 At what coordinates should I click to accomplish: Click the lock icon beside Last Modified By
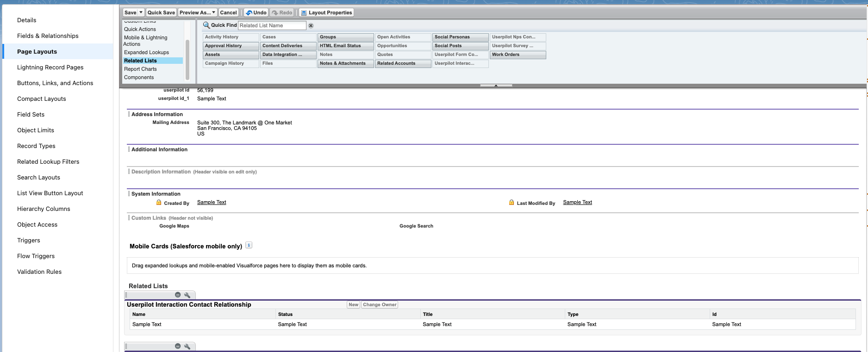(x=512, y=203)
